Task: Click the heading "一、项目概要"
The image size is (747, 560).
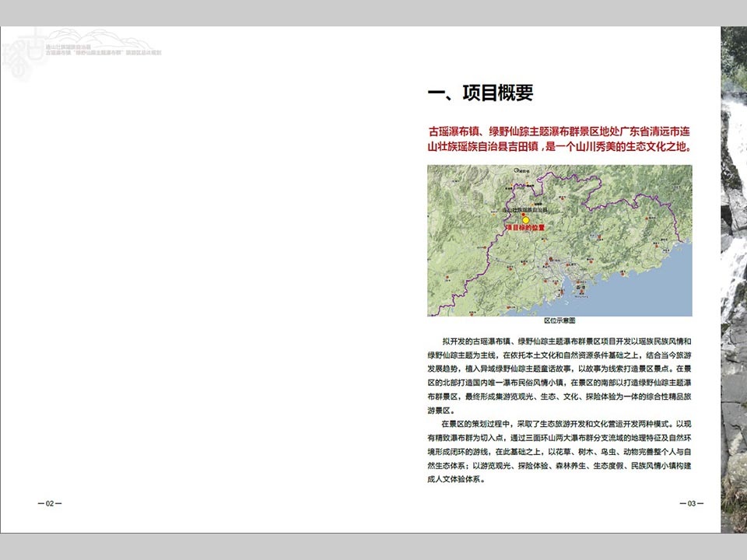Action: [x=480, y=93]
